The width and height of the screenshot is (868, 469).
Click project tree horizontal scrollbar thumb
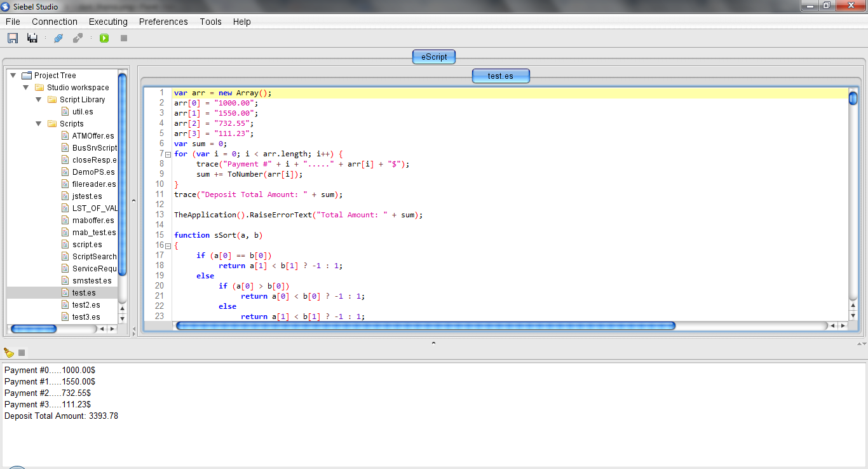(x=34, y=329)
